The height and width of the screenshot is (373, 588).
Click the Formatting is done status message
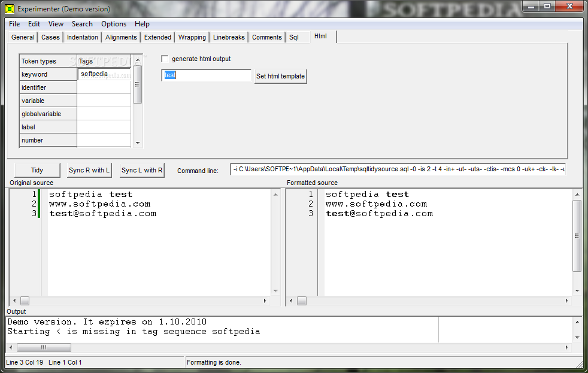(214, 362)
